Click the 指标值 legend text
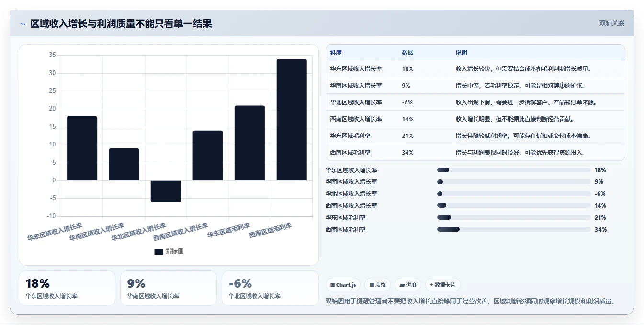The image size is (644, 325). [x=175, y=251]
